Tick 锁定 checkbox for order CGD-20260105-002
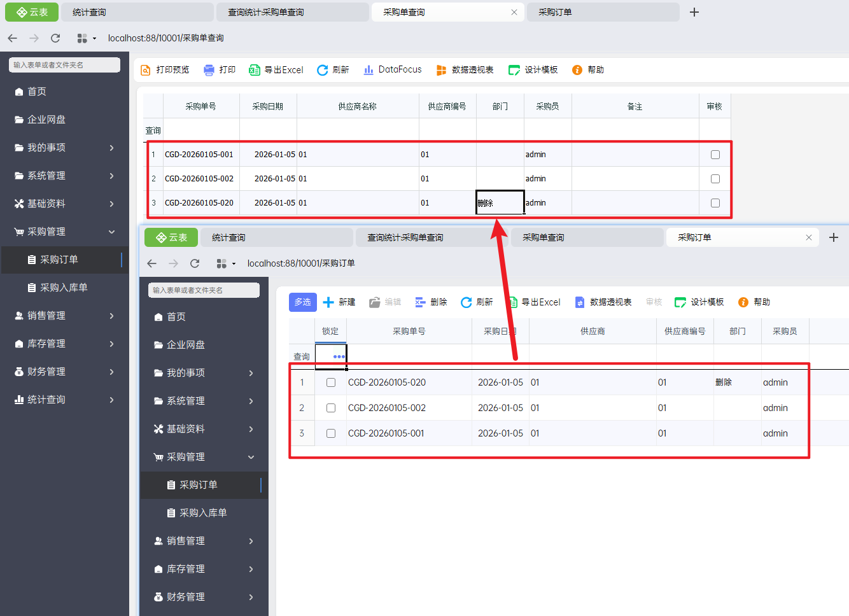The width and height of the screenshot is (849, 616). [x=331, y=408]
